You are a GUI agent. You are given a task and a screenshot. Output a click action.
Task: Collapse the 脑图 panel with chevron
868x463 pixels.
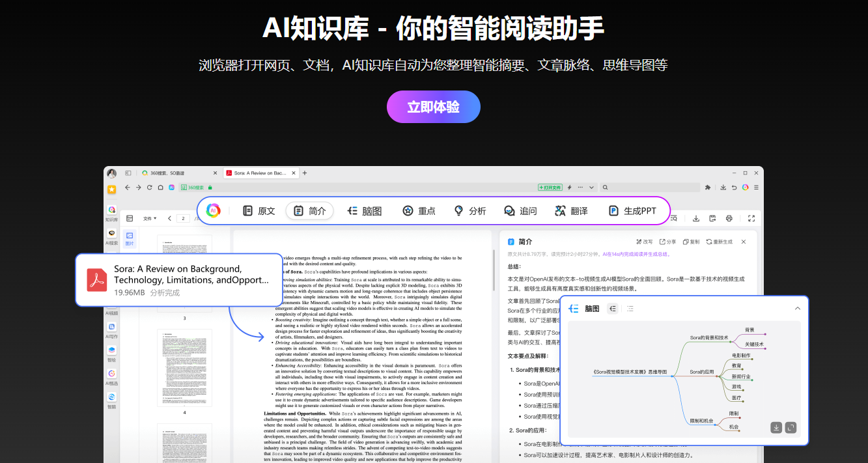click(x=798, y=309)
